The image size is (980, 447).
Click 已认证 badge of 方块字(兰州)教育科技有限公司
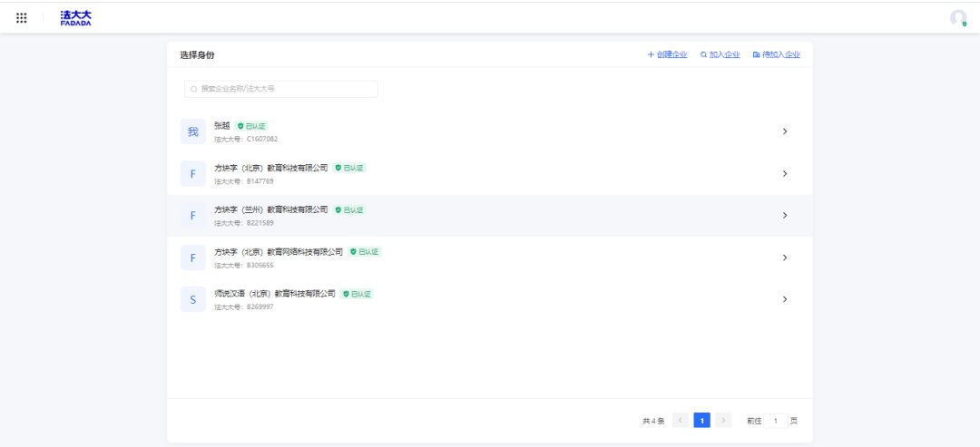(x=349, y=209)
